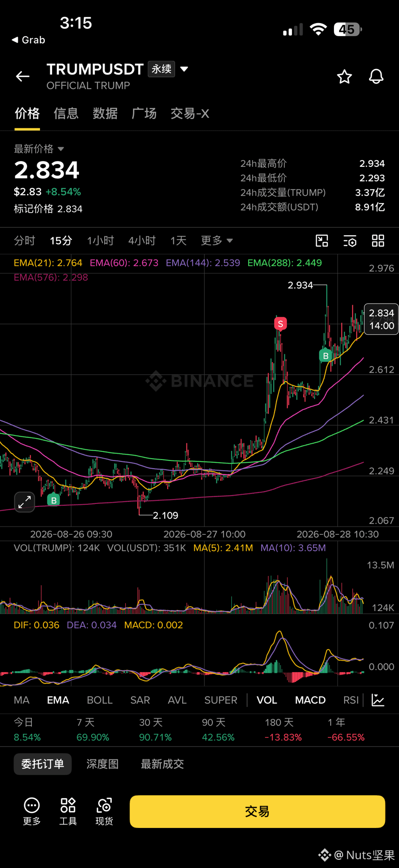
Task: Tap the yellow 交易 trade button
Action: tap(257, 812)
